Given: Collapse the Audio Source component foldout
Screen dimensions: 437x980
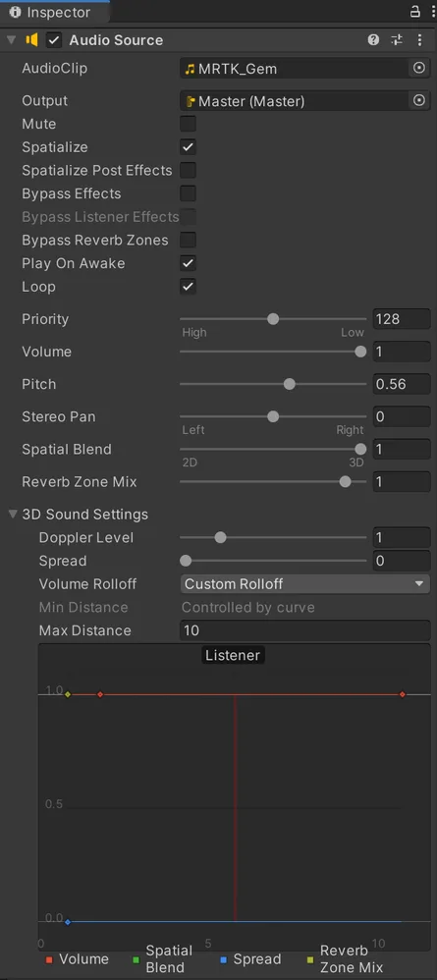Looking at the screenshot, I should [x=11, y=40].
